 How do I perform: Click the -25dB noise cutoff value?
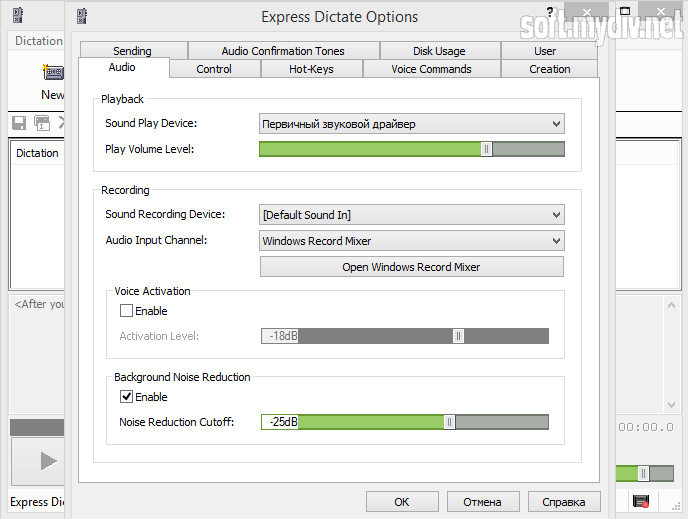[x=281, y=422]
